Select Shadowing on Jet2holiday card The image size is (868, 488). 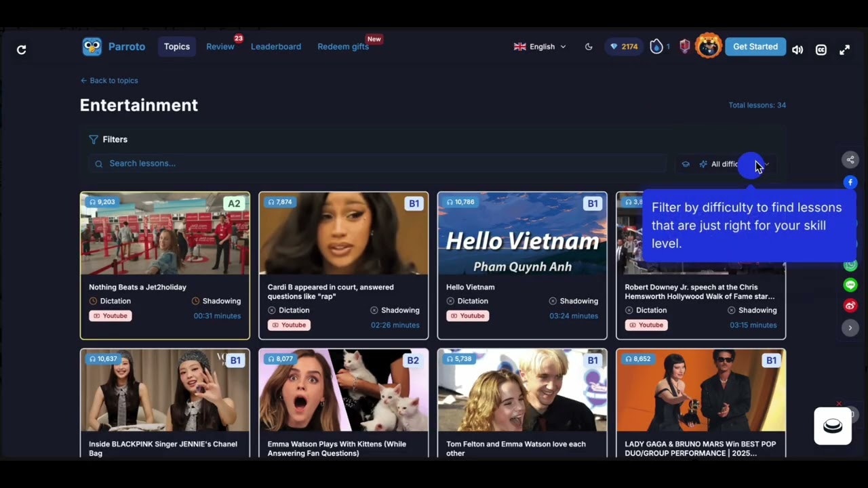[216, 301]
